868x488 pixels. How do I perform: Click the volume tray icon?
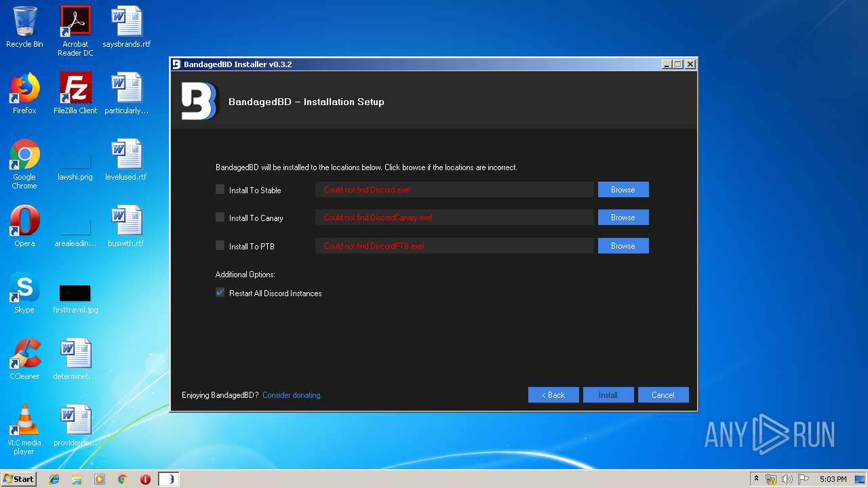coord(787,479)
